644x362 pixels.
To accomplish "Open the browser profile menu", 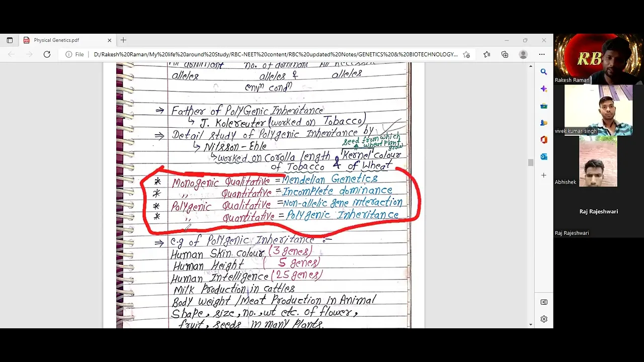I will [523, 54].
